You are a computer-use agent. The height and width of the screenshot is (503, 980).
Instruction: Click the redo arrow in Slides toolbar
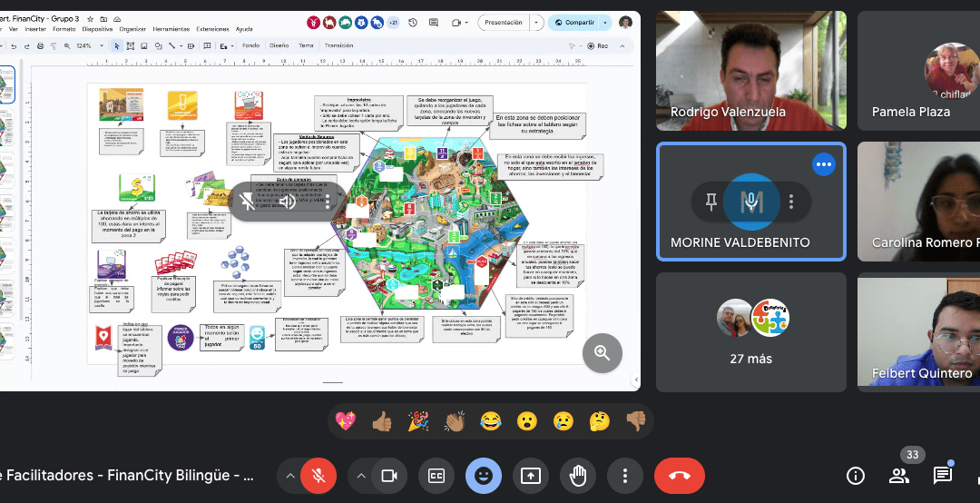pyautogui.click(x=26, y=45)
